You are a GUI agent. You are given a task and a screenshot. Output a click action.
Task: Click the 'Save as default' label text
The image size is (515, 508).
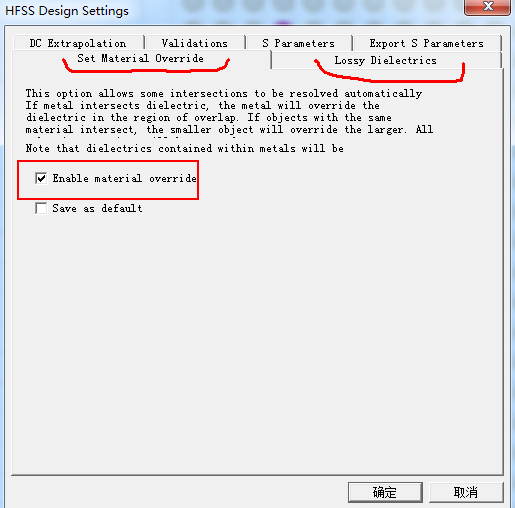point(97,209)
